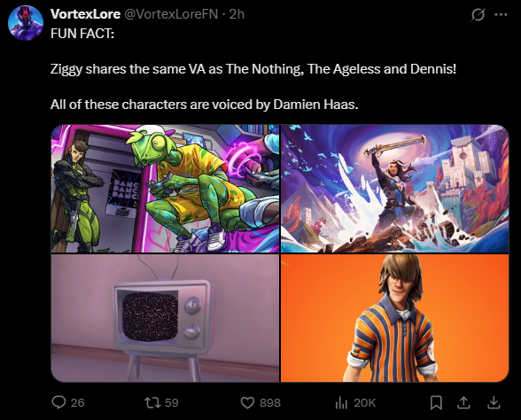Open the static TV image
The image size is (521, 420).
point(165,318)
